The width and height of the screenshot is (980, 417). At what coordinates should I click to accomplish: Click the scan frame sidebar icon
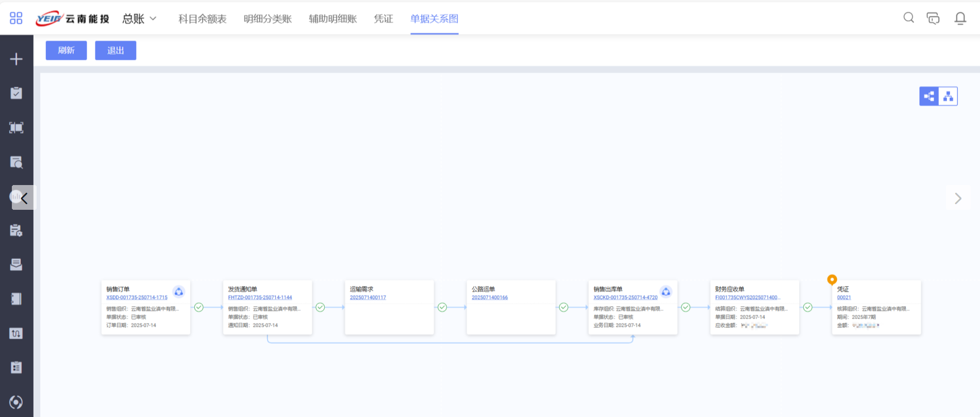pos(16,128)
